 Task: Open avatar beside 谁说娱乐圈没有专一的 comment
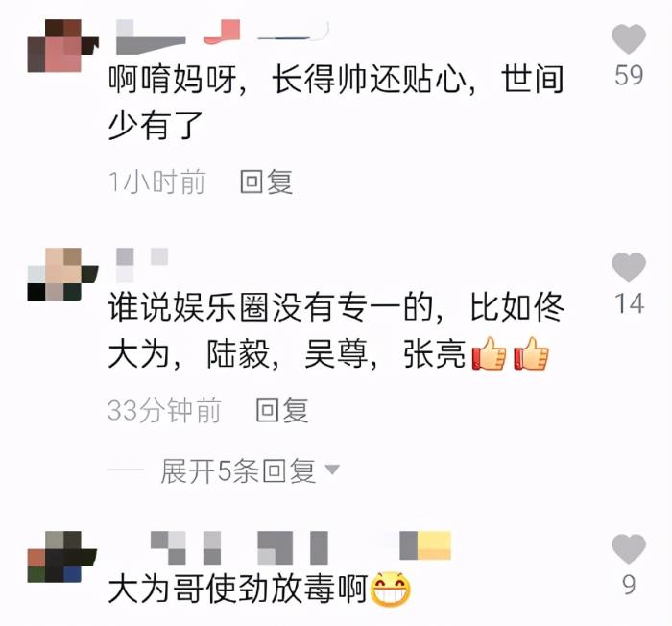coord(63,274)
